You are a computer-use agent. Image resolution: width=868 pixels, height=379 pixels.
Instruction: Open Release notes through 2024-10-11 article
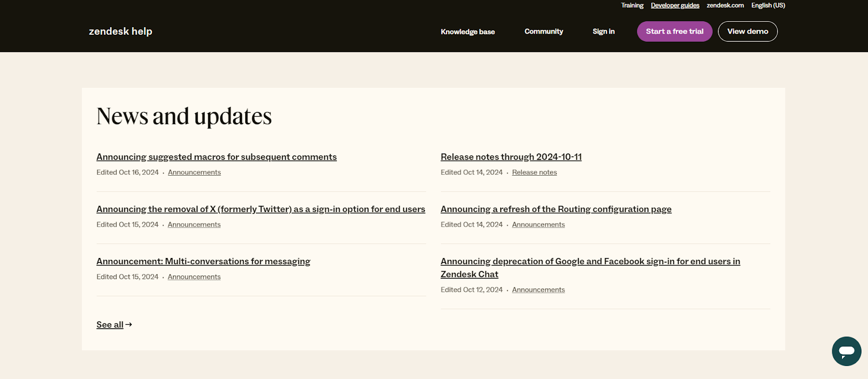click(x=511, y=157)
